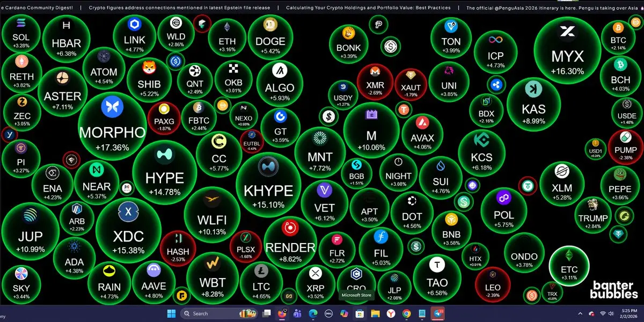The width and height of the screenshot is (644, 322).
Task: Select the BCH bubble at +4.03%
Action: (620, 76)
